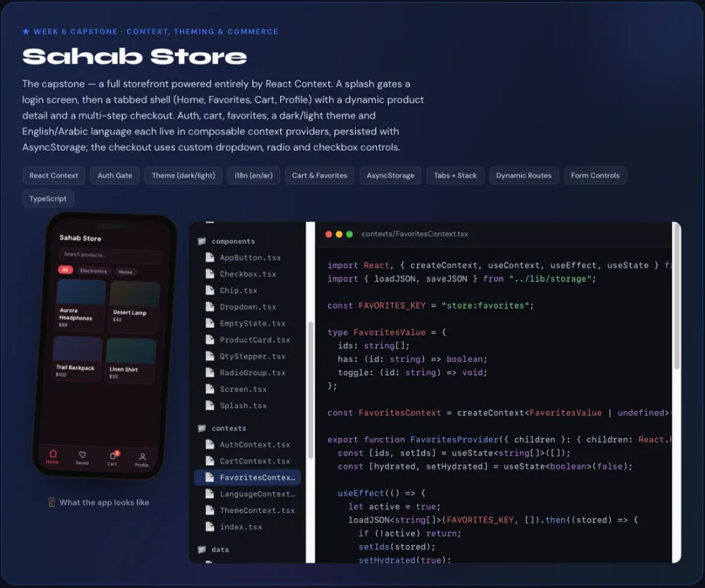Open the Cart icon with badge
Screen dimensions: 705x588
(113, 456)
